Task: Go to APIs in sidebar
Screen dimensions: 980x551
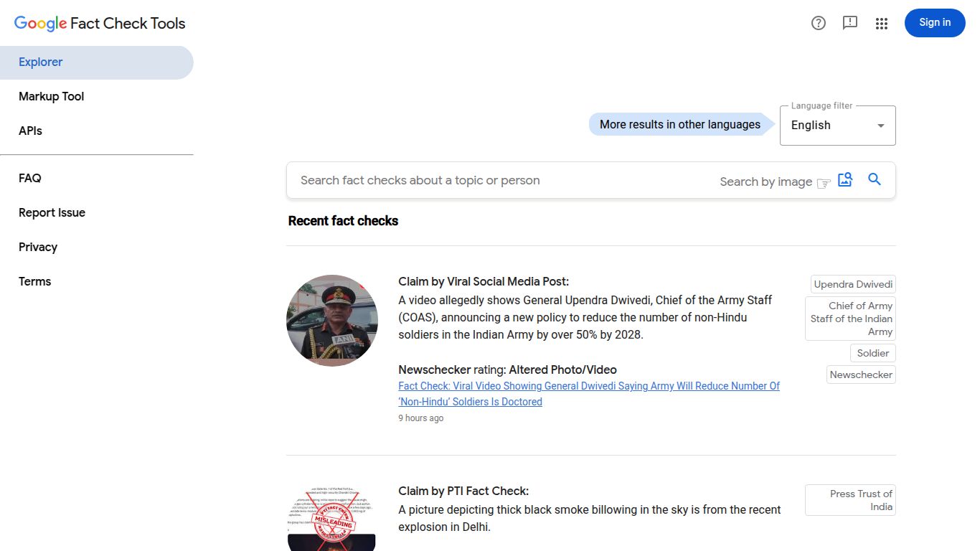Action: tap(31, 131)
